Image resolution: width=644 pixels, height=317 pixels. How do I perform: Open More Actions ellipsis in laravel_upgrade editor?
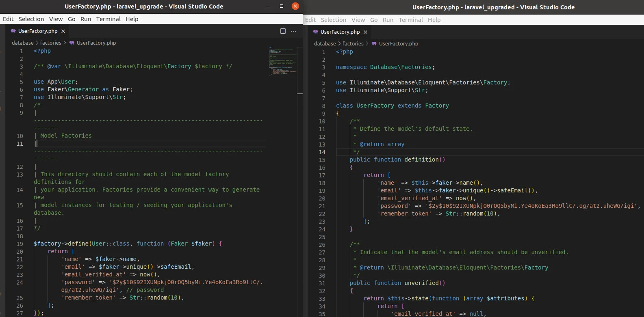click(x=293, y=31)
